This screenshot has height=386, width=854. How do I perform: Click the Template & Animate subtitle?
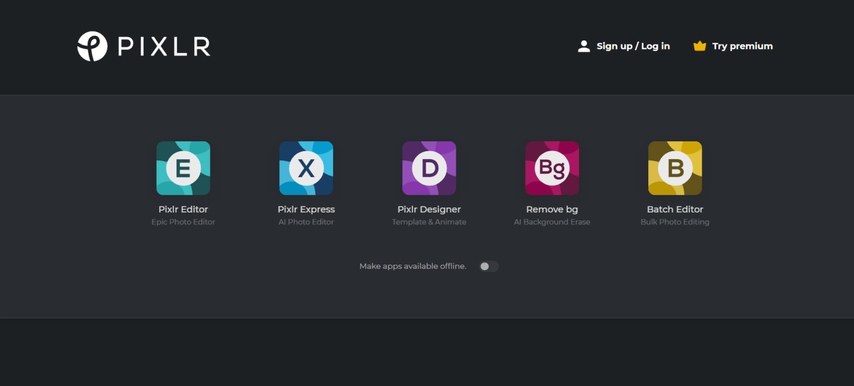tap(429, 222)
